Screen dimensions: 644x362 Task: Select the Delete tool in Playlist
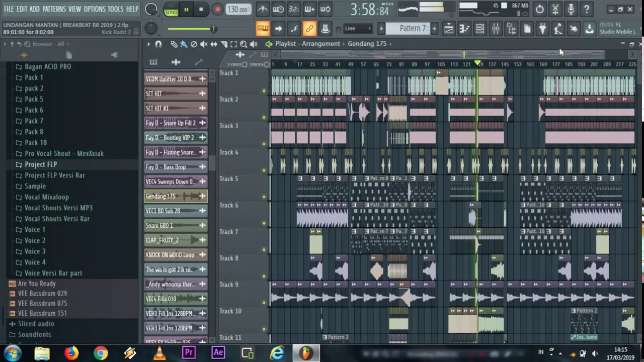pos(194,44)
